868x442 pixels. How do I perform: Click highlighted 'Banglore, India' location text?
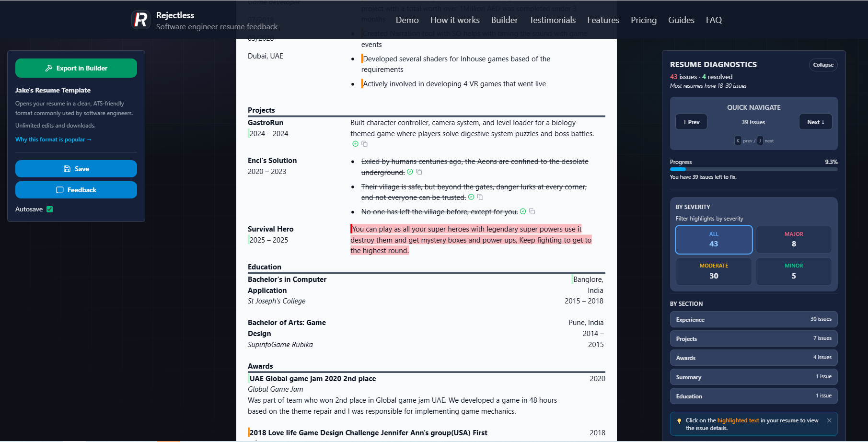588,285
